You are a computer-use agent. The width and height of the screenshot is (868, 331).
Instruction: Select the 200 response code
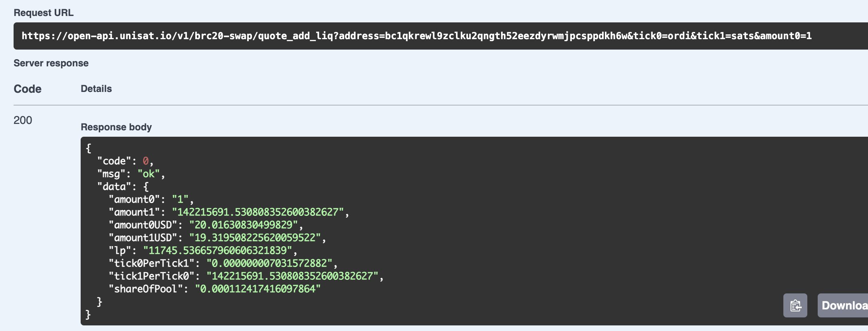click(23, 120)
